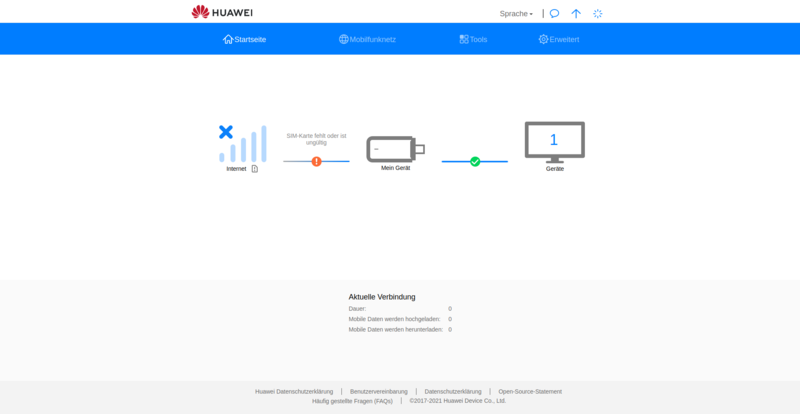Open the Geräte connected devices monitor
This screenshot has width=800, height=414.
click(x=554, y=141)
